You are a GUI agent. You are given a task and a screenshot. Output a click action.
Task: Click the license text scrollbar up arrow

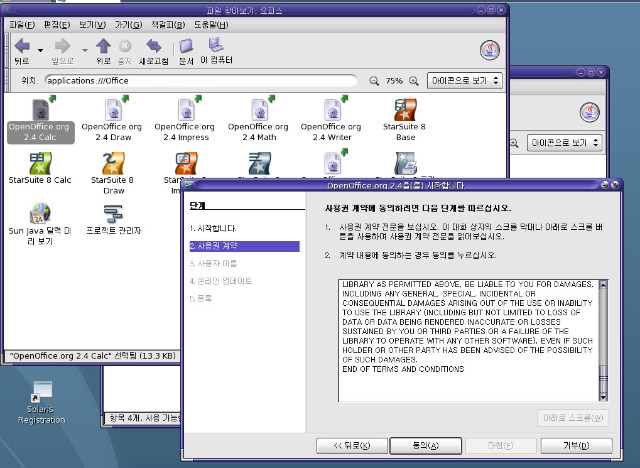603,284
